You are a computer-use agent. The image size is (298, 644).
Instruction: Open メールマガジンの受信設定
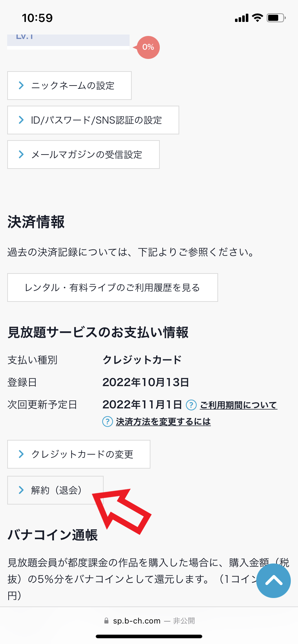pyautogui.click(x=83, y=155)
